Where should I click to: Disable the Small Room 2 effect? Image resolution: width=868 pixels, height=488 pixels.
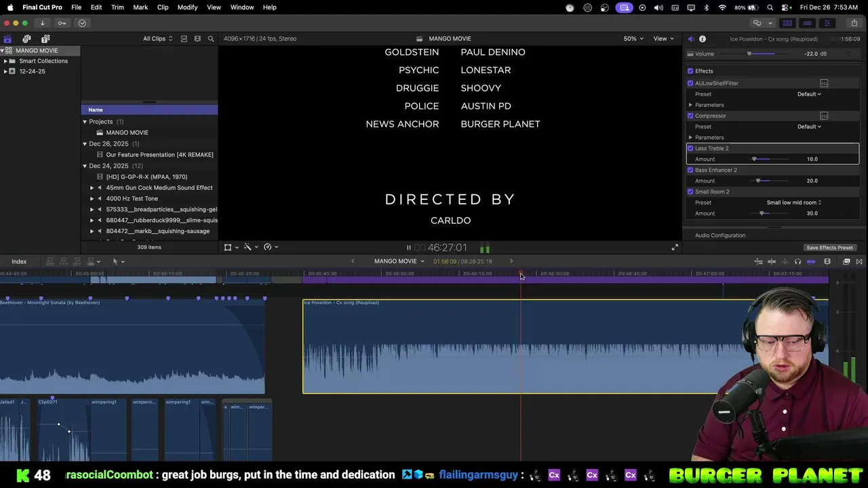pyautogui.click(x=690, y=192)
